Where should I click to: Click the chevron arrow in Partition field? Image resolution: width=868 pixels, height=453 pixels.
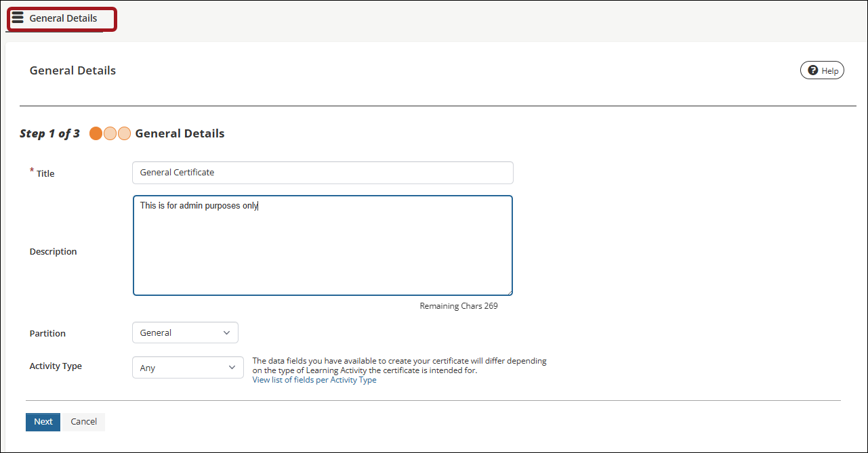(226, 332)
